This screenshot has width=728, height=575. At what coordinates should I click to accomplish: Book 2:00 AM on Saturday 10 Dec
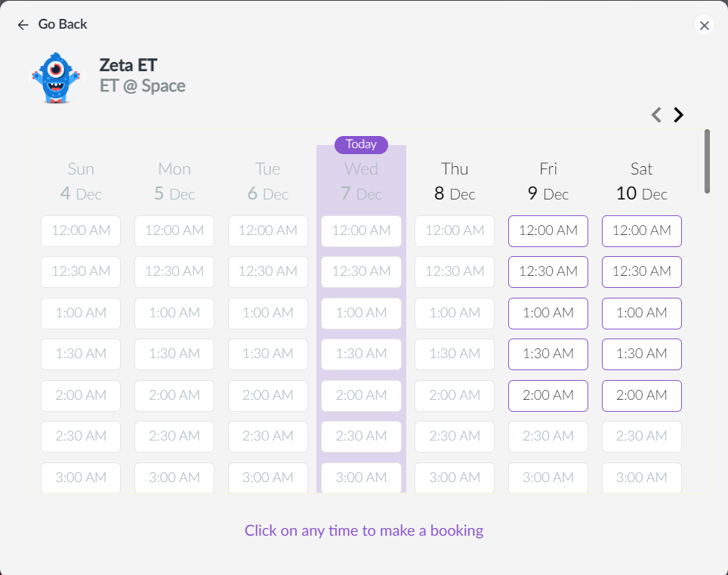coord(642,396)
